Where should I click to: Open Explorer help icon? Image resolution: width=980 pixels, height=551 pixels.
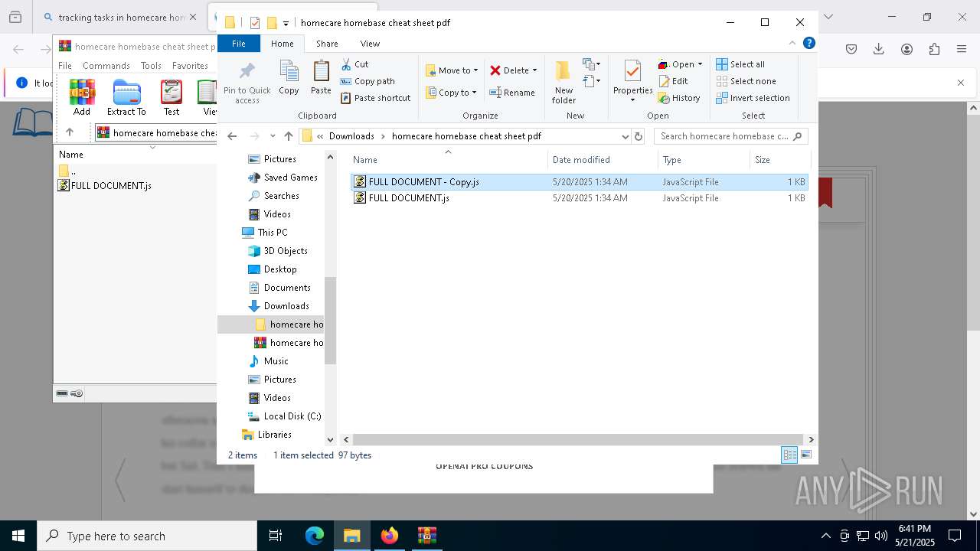[809, 44]
